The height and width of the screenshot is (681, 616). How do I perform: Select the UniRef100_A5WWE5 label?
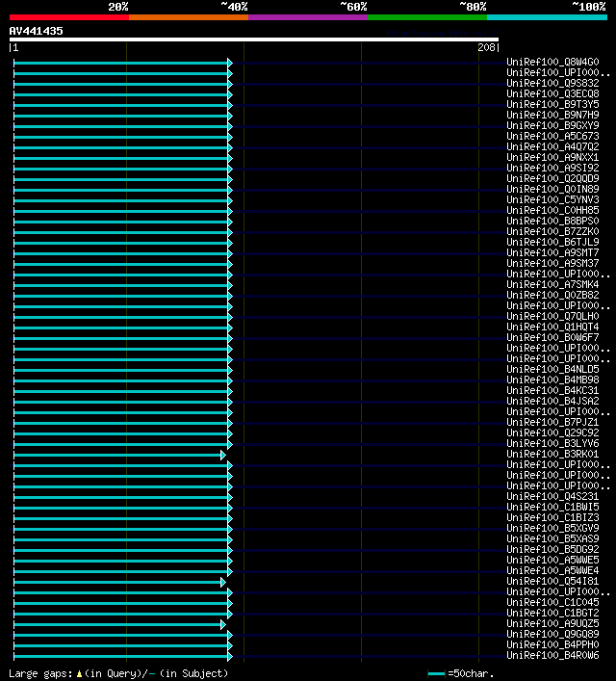tap(552, 560)
